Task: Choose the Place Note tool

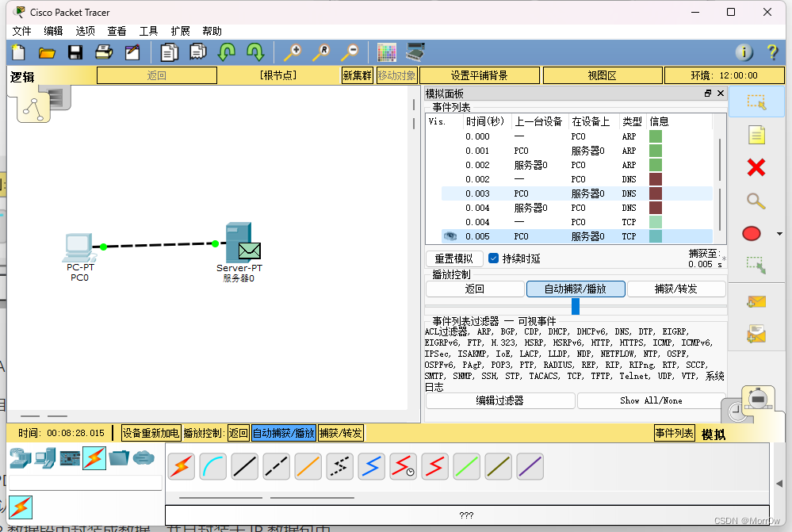Action: [x=756, y=135]
